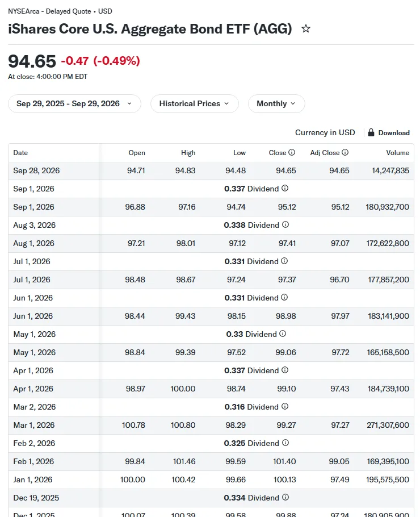Click open value 98.44 in Jun row
Viewport: 420px width, 517px height.
[135, 316]
